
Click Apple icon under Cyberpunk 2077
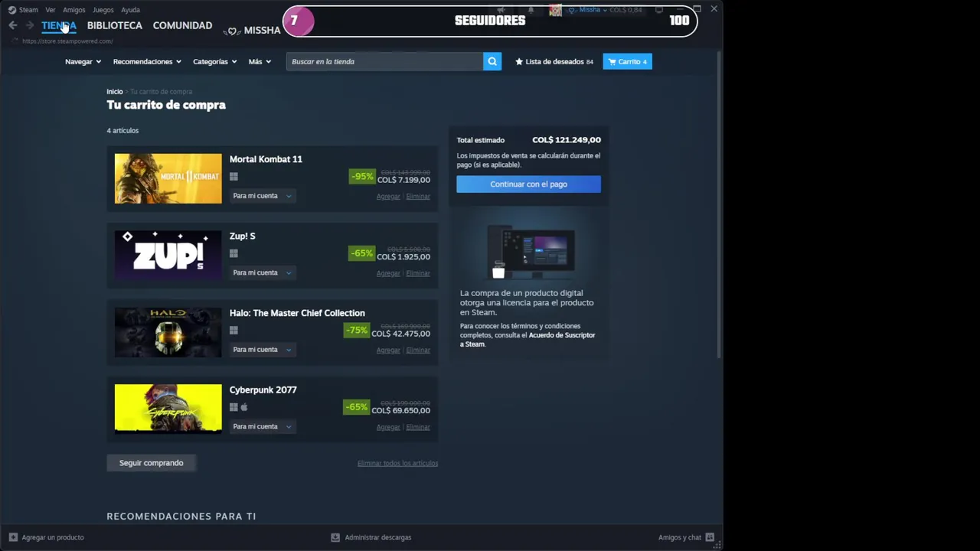pyautogui.click(x=244, y=407)
